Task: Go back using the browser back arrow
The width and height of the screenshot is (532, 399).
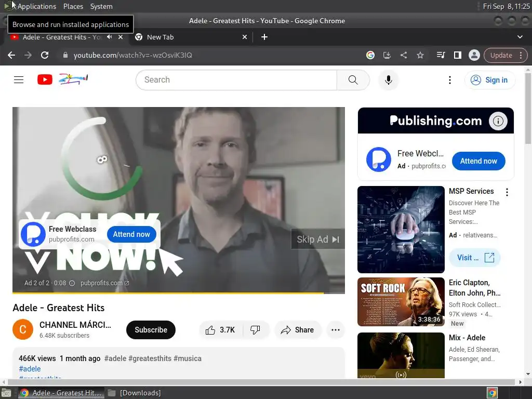Action: click(11, 55)
